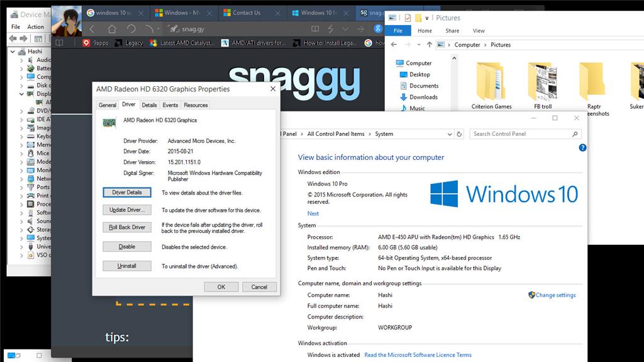Viewport: 644px width, 362px height.
Task: Click properties icon in Explorer quick access toolbar
Action: pos(408,18)
